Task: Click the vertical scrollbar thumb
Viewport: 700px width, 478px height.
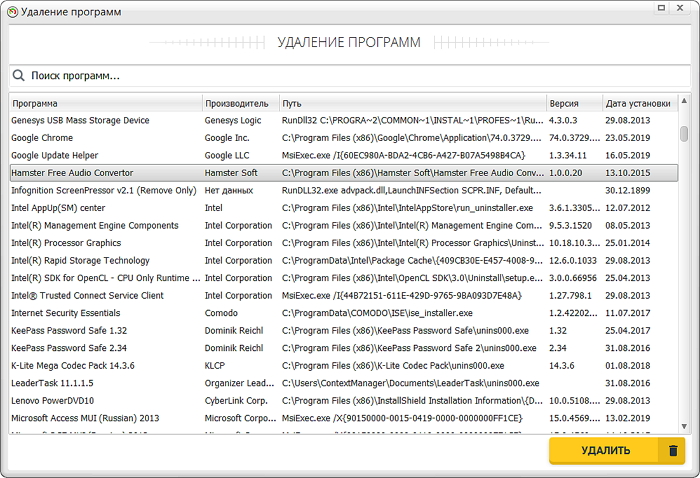Action: pyautogui.click(x=684, y=134)
